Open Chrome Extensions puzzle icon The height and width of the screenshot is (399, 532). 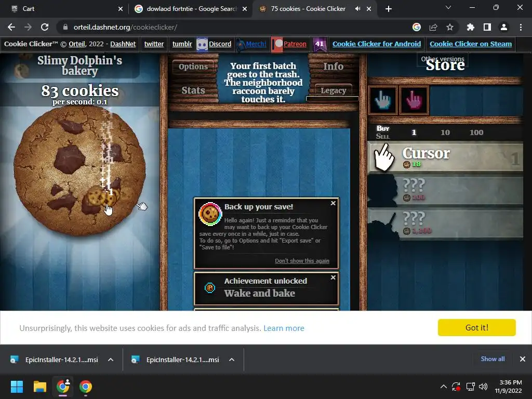pos(471,27)
